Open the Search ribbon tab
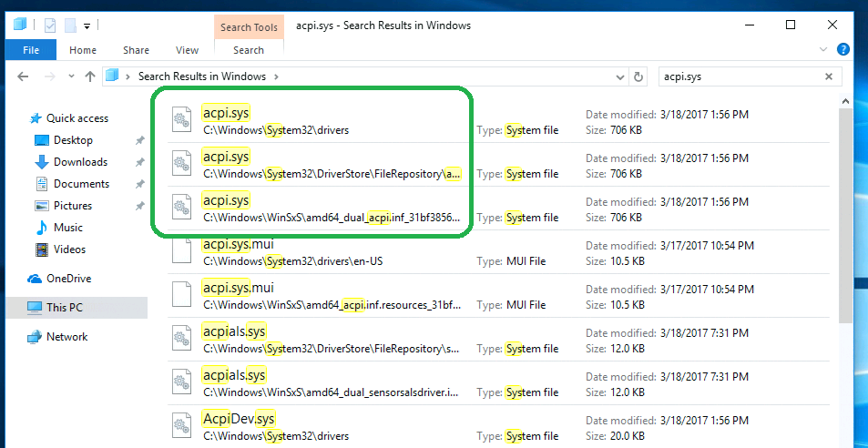 (249, 50)
